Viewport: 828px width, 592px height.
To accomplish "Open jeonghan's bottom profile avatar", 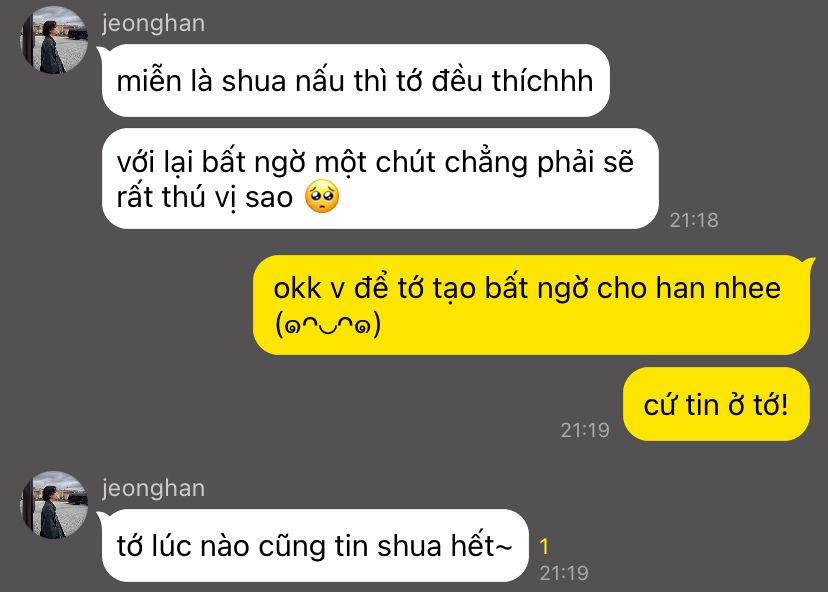I will click(x=54, y=505).
